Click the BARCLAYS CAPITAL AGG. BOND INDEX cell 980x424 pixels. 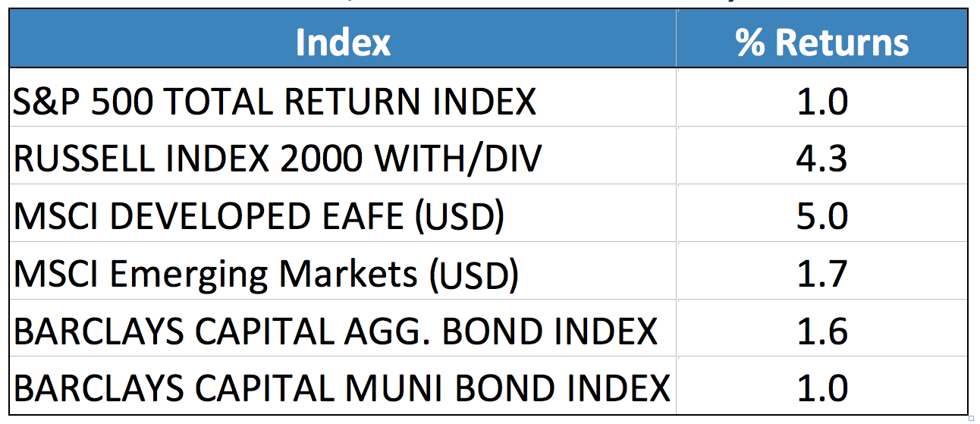(x=343, y=328)
